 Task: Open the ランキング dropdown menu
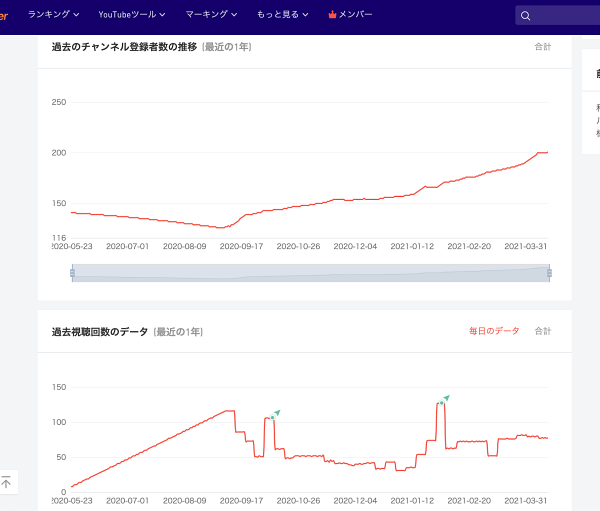point(55,15)
